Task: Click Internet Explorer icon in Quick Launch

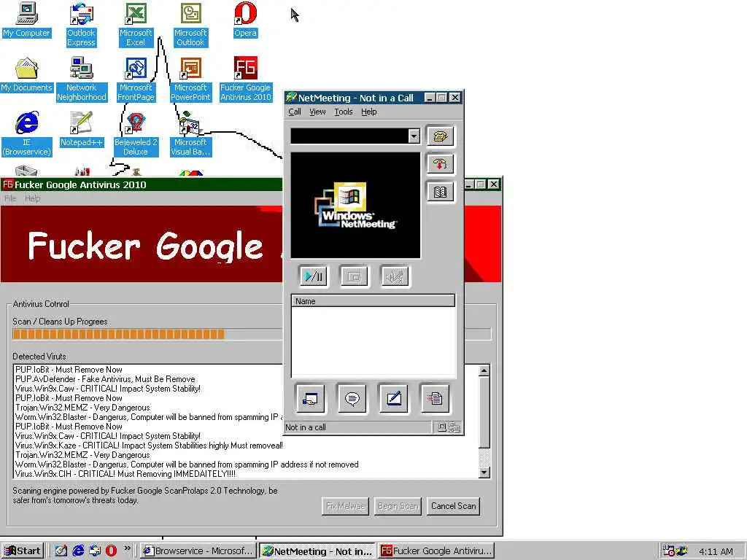Action: click(78, 551)
